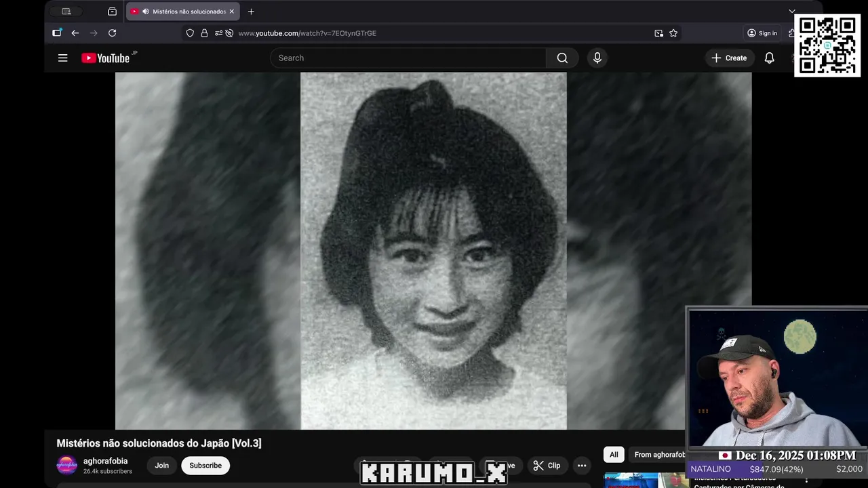Open a new tab with plus button
Image resolution: width=868 pixels, height=488 pixels.
(251, 12)
